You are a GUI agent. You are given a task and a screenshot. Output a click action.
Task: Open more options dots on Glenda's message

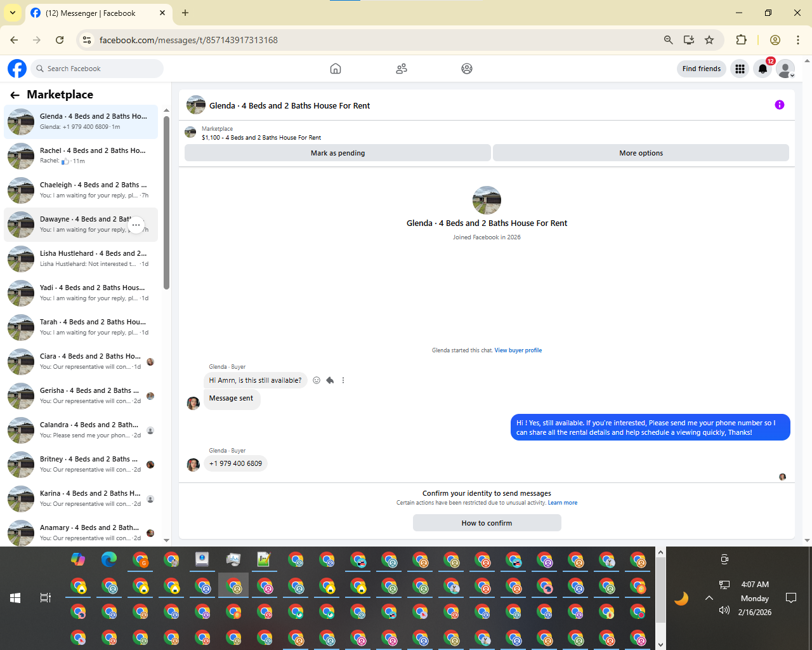tap(343, 380)
